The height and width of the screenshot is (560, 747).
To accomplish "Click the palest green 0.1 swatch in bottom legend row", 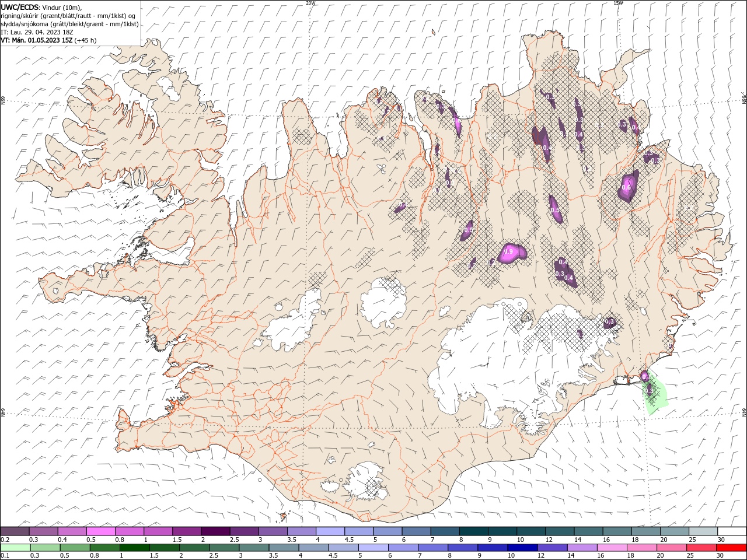I will click(x=15, y=548).
